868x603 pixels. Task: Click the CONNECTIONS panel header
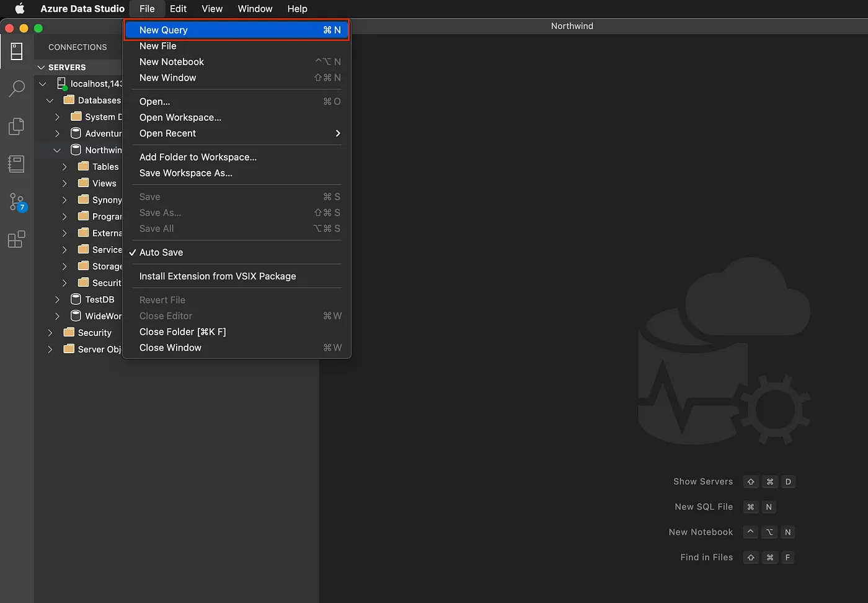tap(77, 47)
